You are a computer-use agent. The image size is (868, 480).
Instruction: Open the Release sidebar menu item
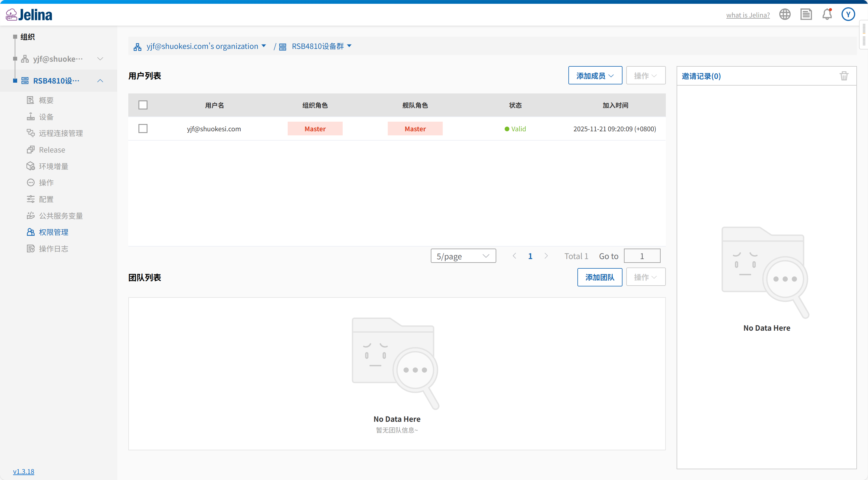[x=52, y=150]
